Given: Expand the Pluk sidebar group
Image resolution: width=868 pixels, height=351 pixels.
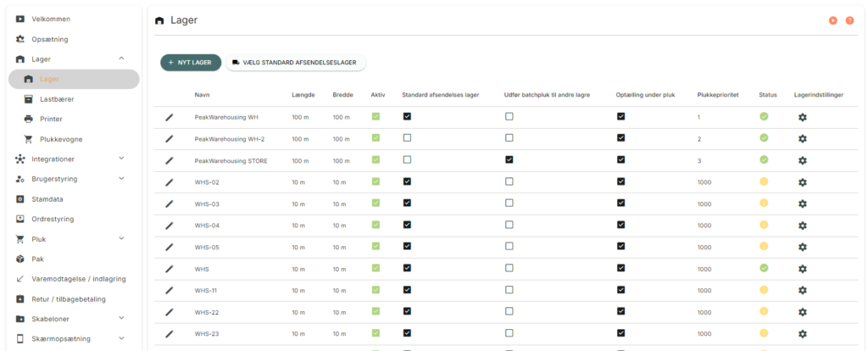Looking at the screenshot, I should 122,238.
